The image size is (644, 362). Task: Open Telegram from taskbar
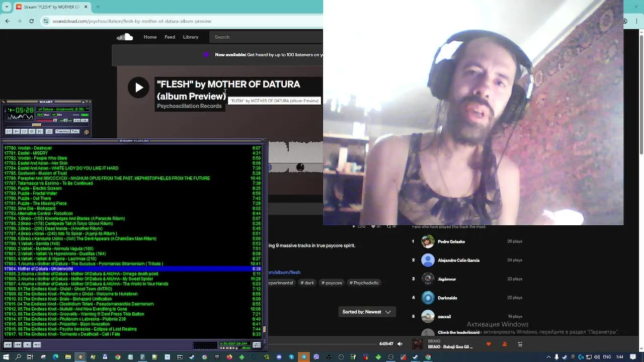[304, 357]
